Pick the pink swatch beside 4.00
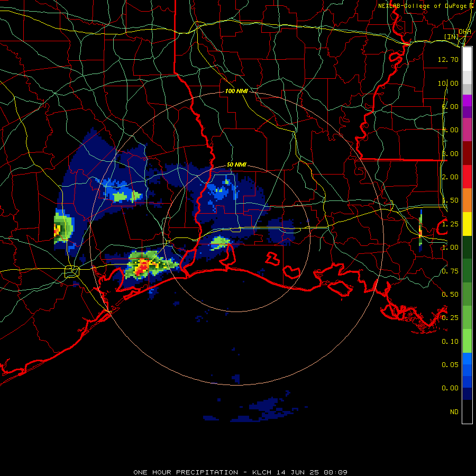The image size is (476, 476). tap(467, 130)
